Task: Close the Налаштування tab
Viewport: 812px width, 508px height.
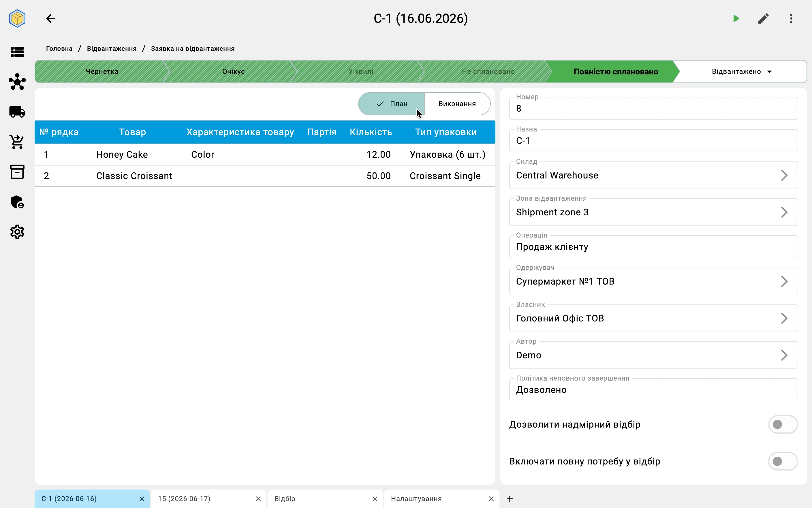Action: tap(491, 499)
